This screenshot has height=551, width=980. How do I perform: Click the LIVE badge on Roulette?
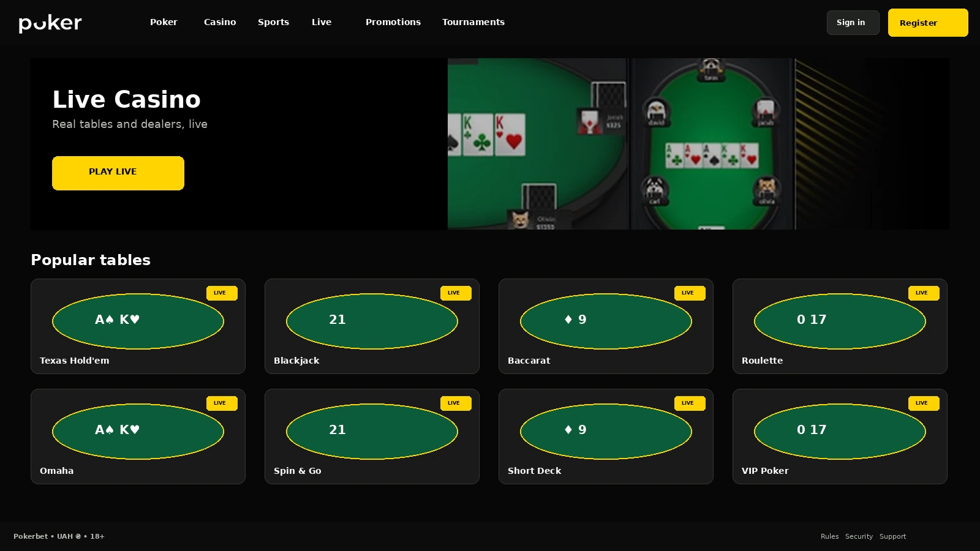[924, 293]
